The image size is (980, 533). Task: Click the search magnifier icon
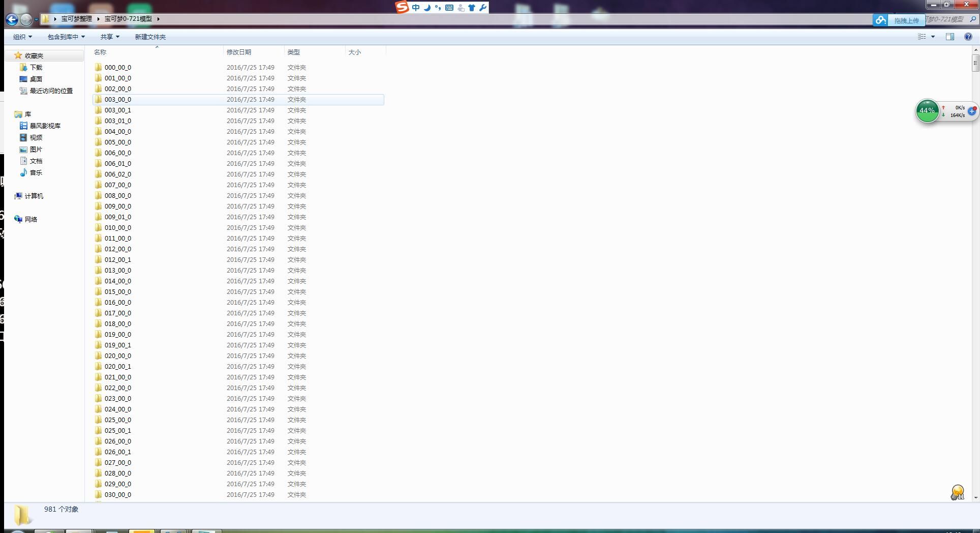click(973, 19)
